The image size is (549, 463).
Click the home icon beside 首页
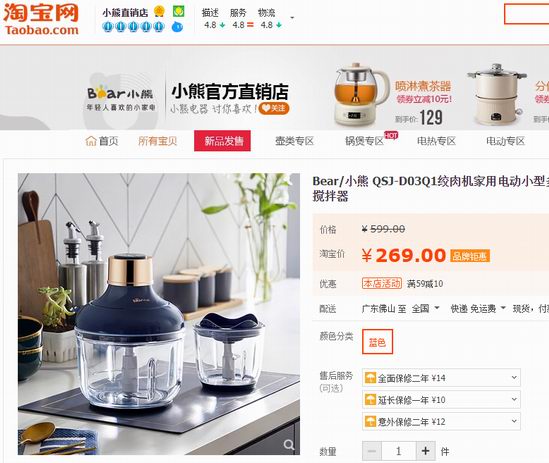91,141
